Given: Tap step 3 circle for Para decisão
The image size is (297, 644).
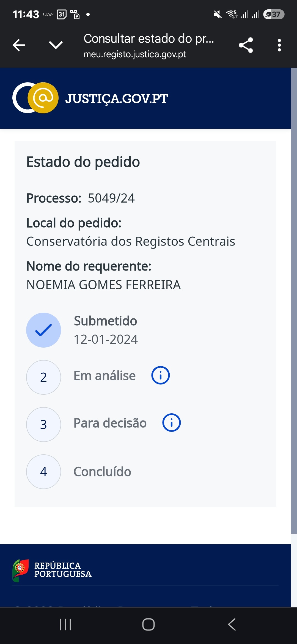Looking at the screenshot, I should tap(43, 424).
